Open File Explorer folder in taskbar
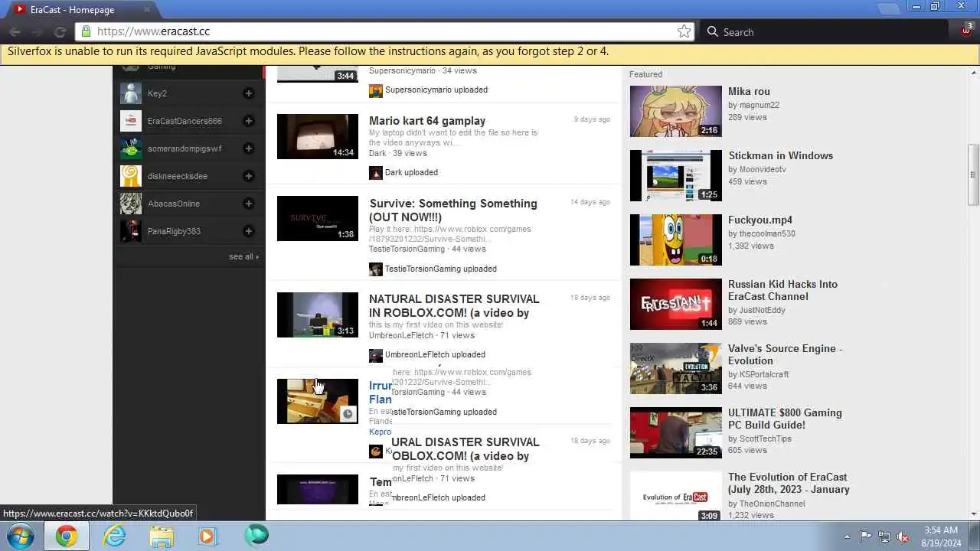980x551 pixels. 162,536
